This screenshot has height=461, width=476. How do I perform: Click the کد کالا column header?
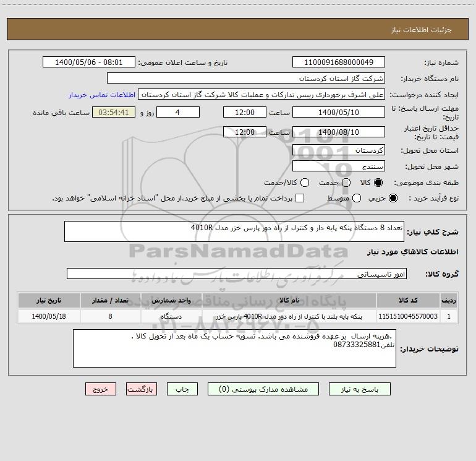[408, 300]
